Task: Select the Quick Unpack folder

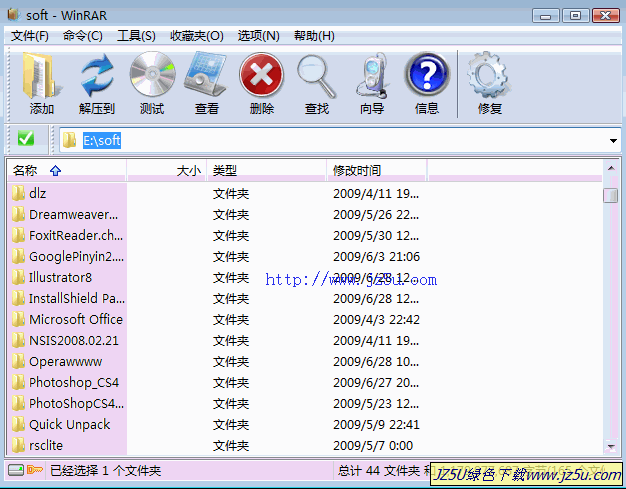Action: 69,424
